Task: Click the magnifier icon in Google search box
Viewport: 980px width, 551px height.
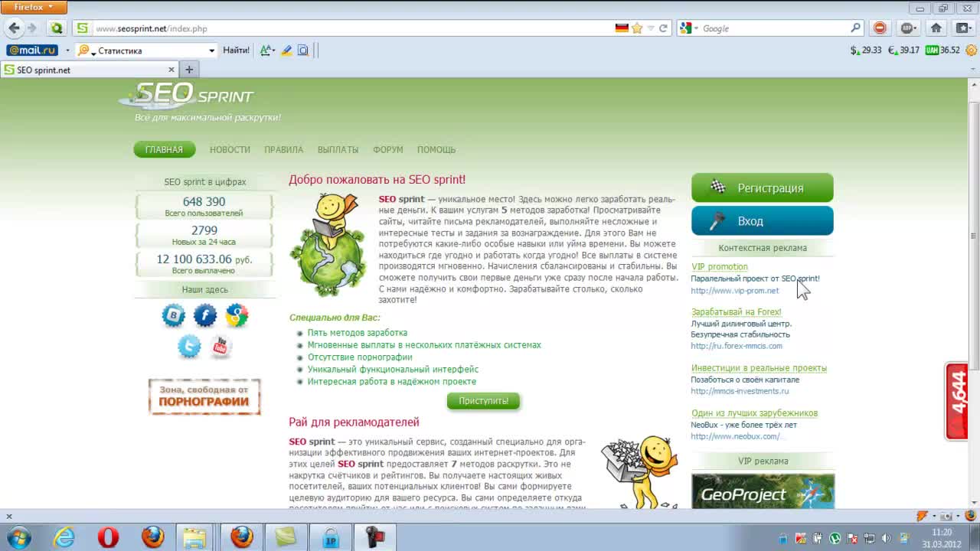Action: tap(855, 28)
